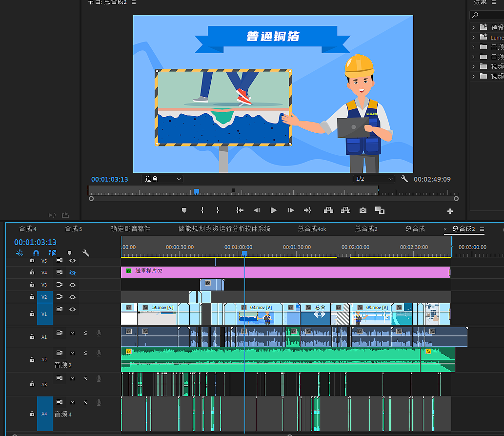Toggle V5 track output eye
The height and width of the screenshot is (436, 504).
pos(73,261)
